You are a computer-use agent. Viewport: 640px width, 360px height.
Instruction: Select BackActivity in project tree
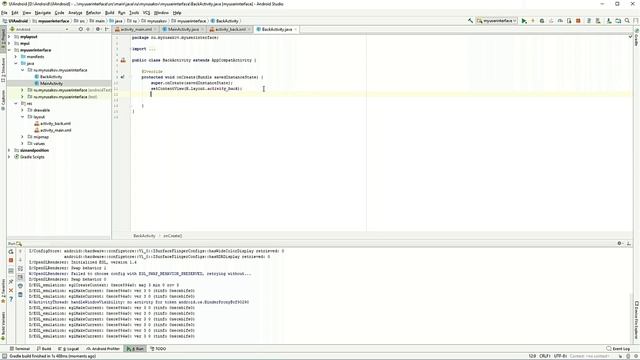tap(51, 77)
